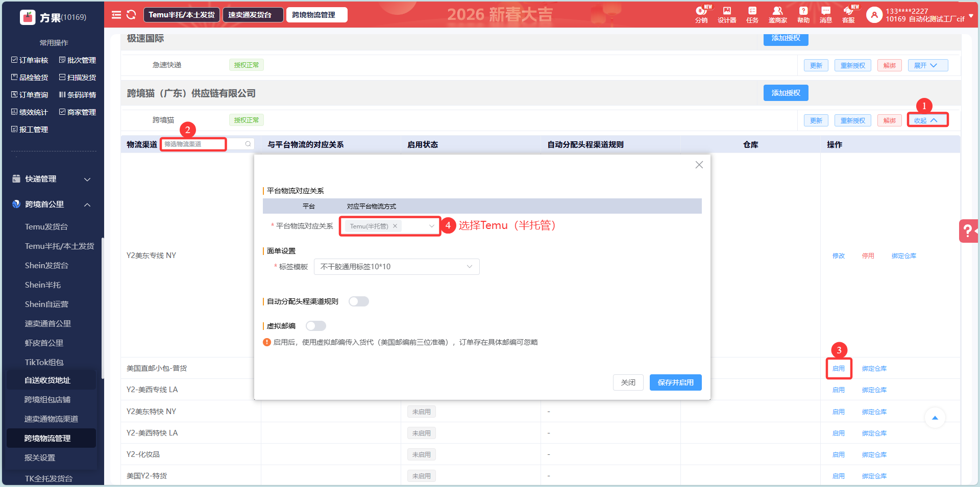Screen dimensions: 980x487
Task: Click the floating red help question icon
Action: click(x=968, y=231)
